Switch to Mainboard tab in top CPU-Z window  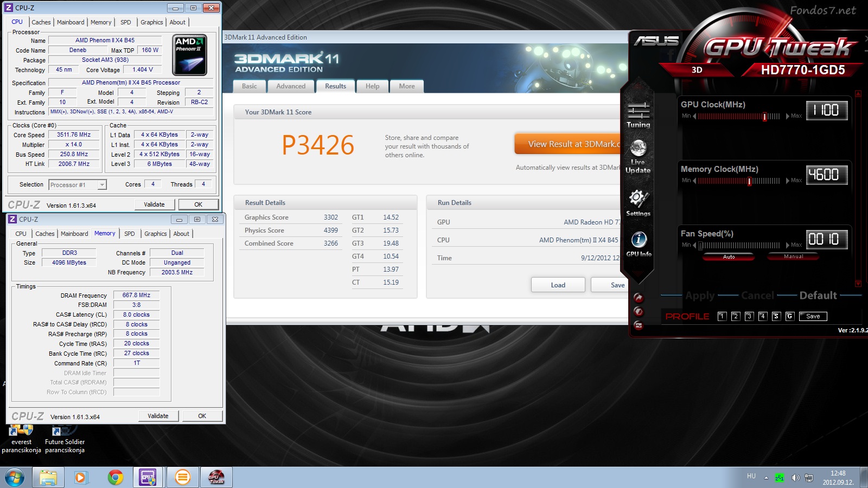tap(71, 22)
